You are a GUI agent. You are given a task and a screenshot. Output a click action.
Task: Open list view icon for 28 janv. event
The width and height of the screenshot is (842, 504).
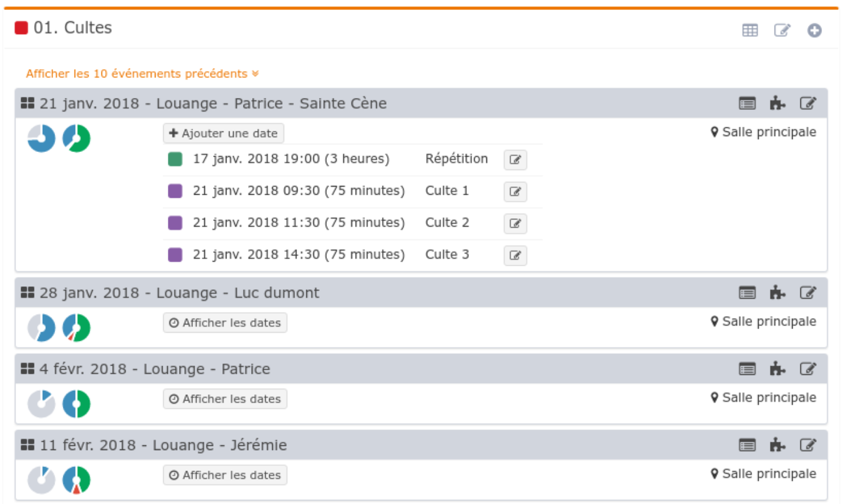[x=747, y=293]
